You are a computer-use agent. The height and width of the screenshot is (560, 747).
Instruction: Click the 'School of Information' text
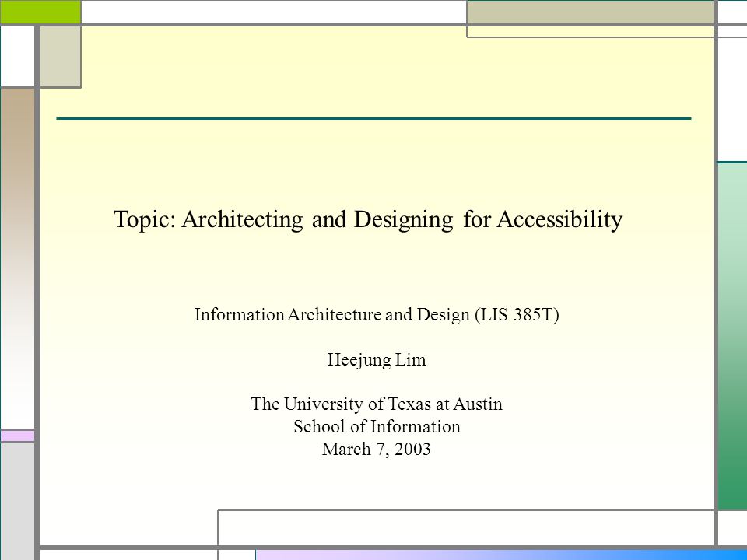click(x=377, y=426)
